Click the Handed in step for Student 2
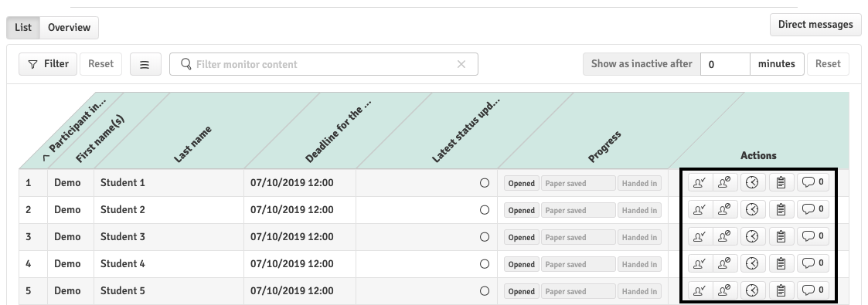This screenshot has height=305, width=868. coord(639,211)
